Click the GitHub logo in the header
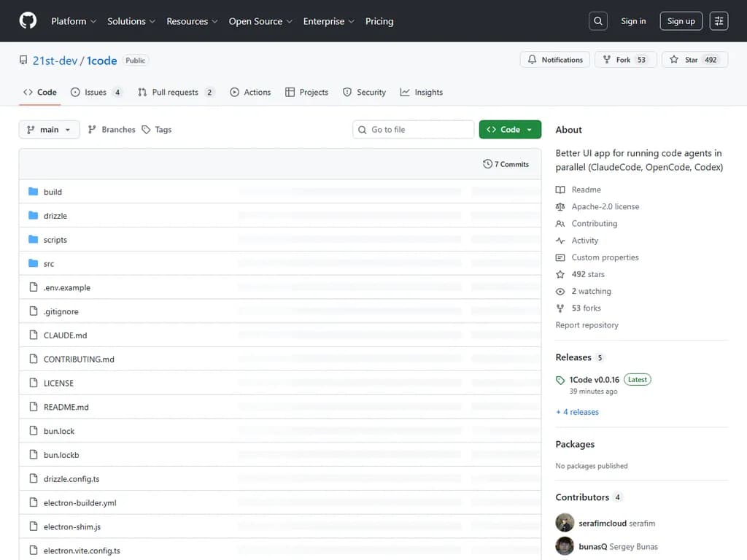Screen dimensions: 747x560 pyautogui.click(x=27, y=20)
